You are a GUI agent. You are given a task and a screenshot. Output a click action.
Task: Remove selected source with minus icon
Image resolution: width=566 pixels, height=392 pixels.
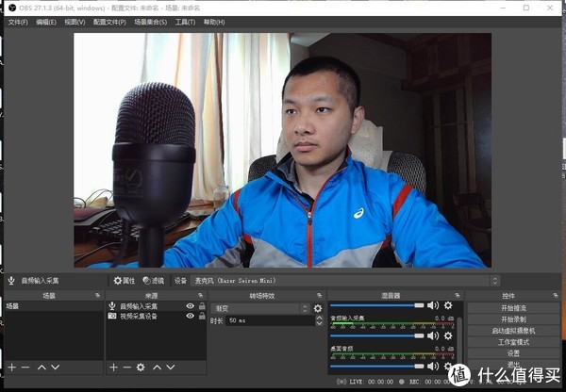coord(127,367)
